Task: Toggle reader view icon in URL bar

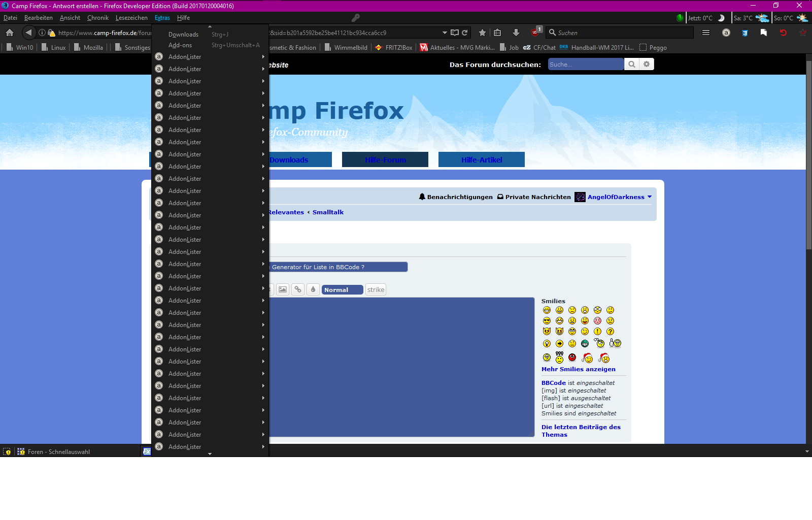Action: tap(455, 32)
